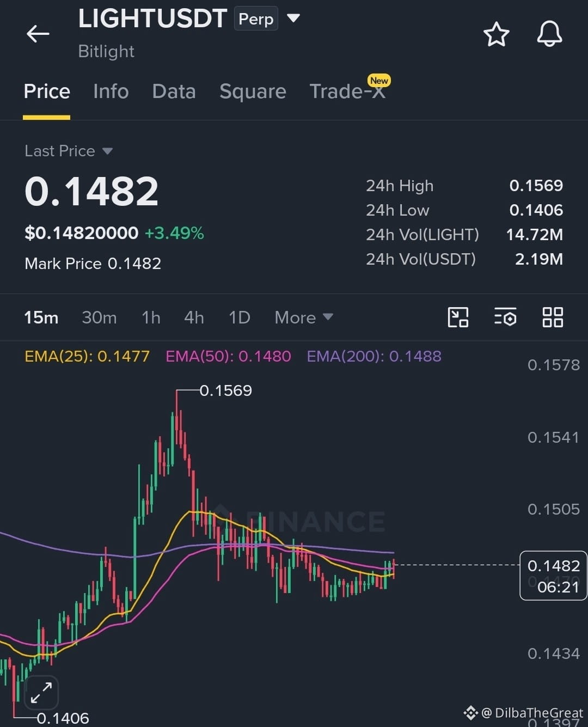This screenshot has width=588, height=727.
Task: Select the 15m timeframe
Action: click(x=41, y=317)
